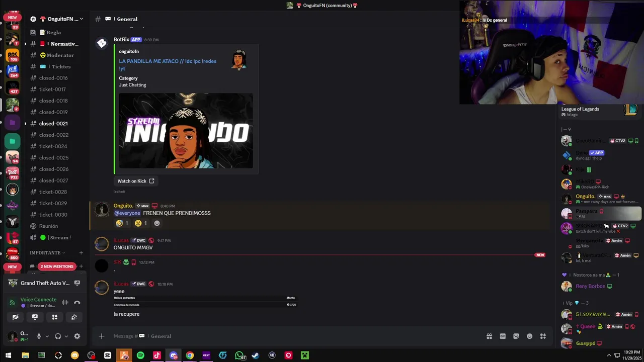Open Google Chrome from the taskbar
Viewport: 644px width, 362px height.
[190, 355]
